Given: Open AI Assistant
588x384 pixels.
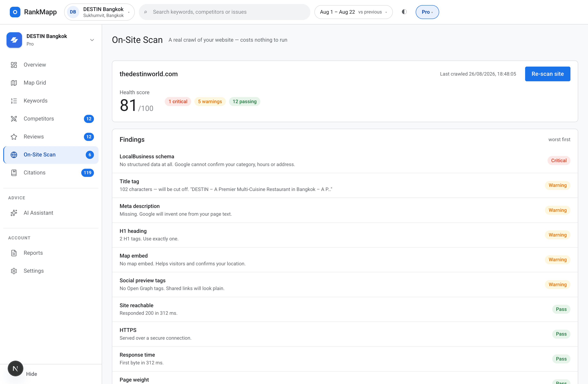Looking at the screenshot, I should pos(51,213).
